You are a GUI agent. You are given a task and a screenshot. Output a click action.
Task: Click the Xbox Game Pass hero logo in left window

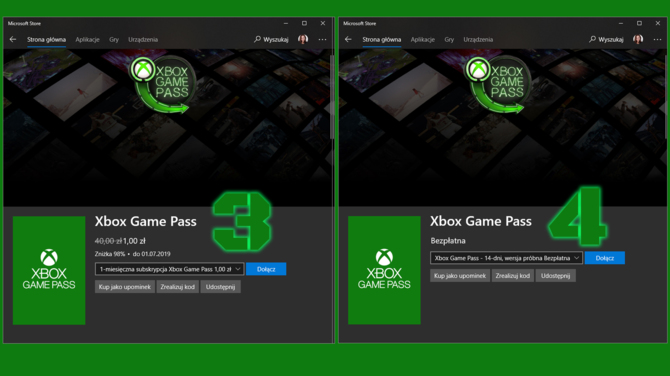(x=163, y=84)
